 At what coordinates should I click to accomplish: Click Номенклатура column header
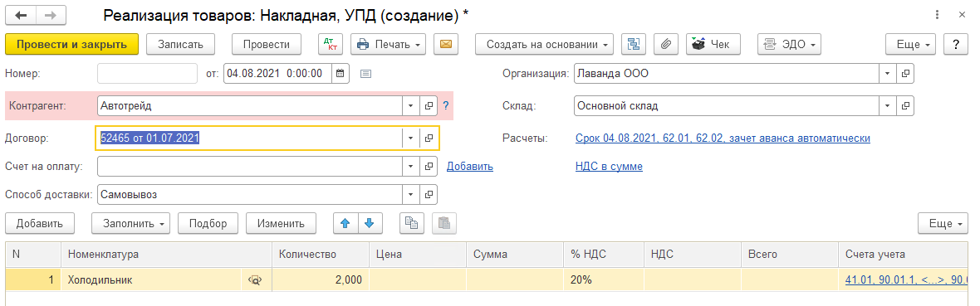(166, 254)
